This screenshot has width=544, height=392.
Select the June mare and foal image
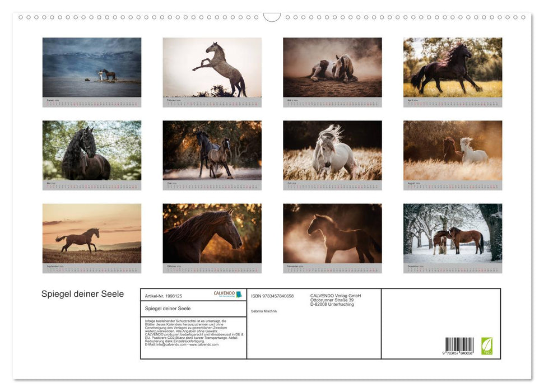(212, 151)
